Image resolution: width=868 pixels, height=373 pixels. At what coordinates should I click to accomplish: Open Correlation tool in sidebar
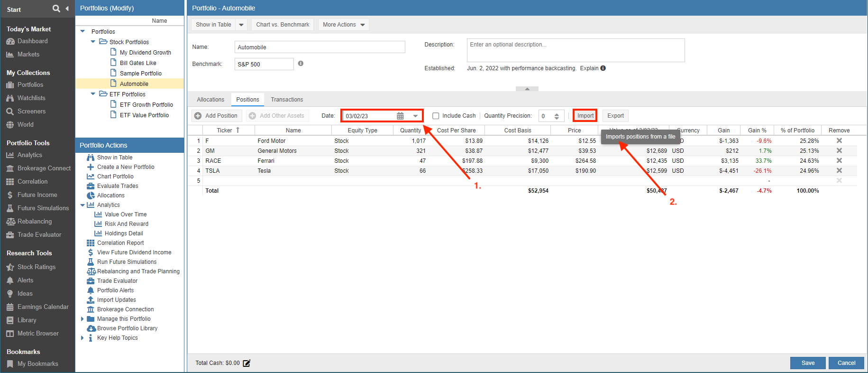[32, 182]
